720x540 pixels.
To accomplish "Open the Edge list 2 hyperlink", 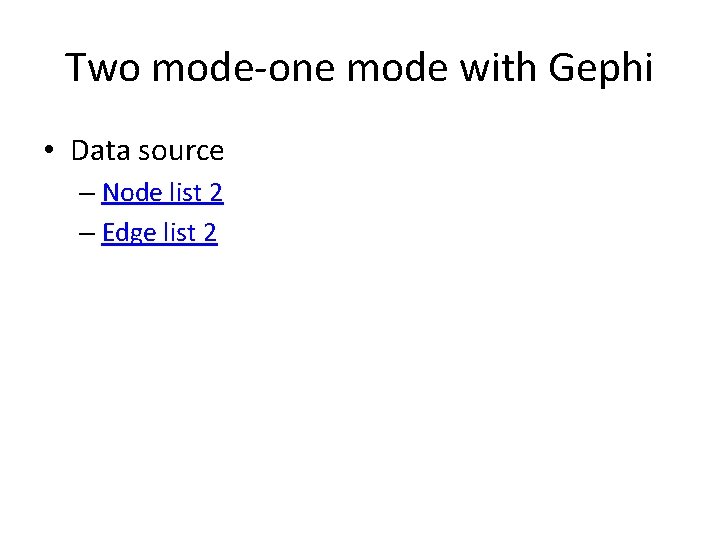I will pyautogui.click(x=159, y=232).
